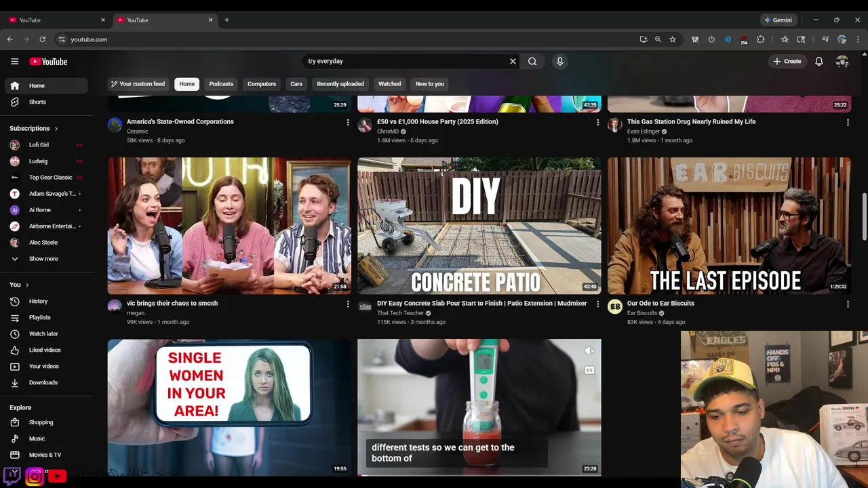The height and width of the screenshot is (488, 868).
Task: Select the New to you chip
Action: pyautogui.click(x=430, y=84)
